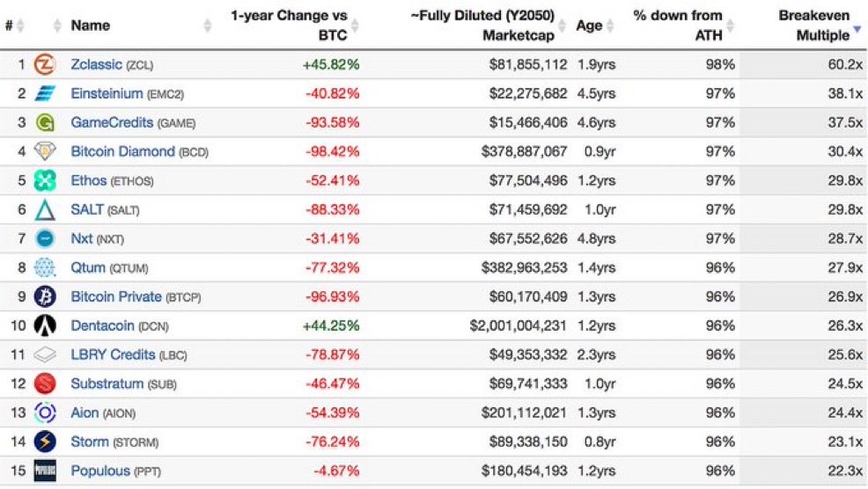Click the SALT triangle logo icon
The image size is (868, 489).
44,209
